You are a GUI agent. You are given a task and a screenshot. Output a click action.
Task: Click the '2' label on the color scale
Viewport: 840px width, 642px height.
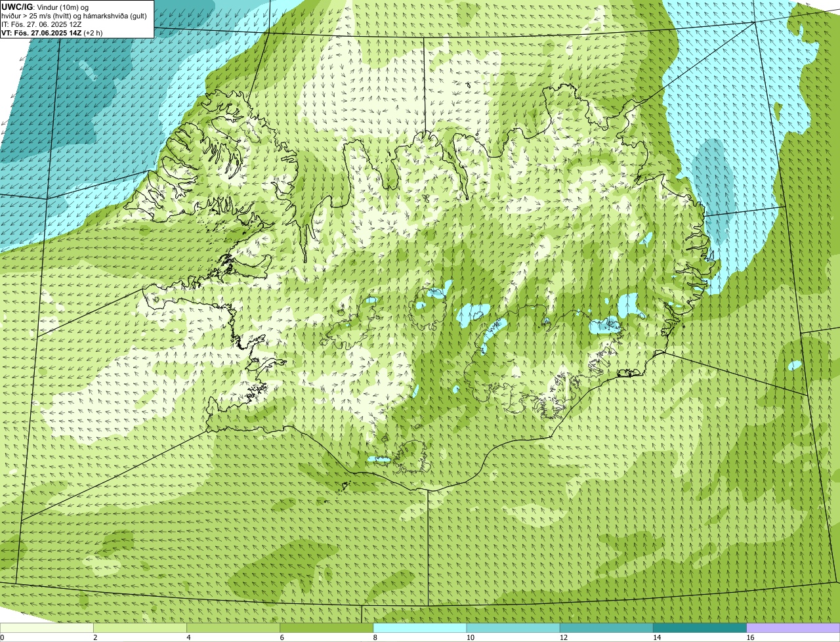tap(95, 637)
